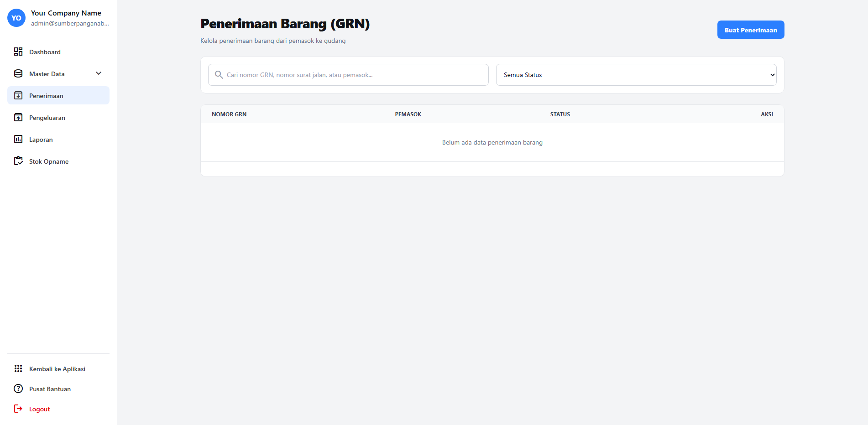Expand the Master Data chevron
Screen dimensions: 868x425
[x=99, y=73]
